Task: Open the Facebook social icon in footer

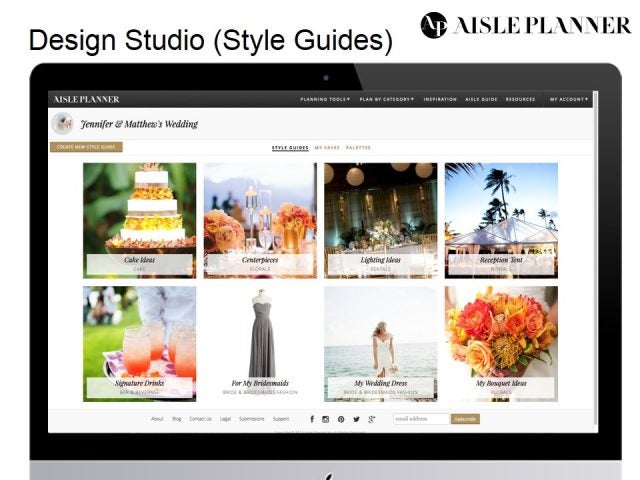Action: (x=312, y=419)
